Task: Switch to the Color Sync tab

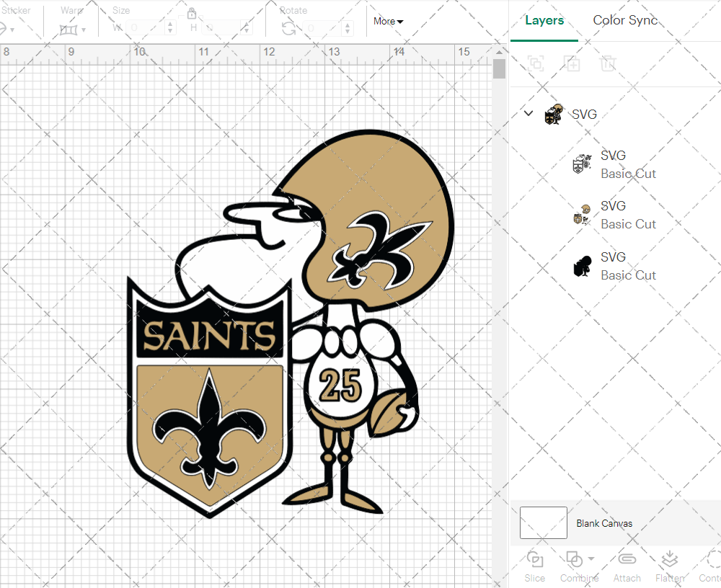Action: click(625, 20)
